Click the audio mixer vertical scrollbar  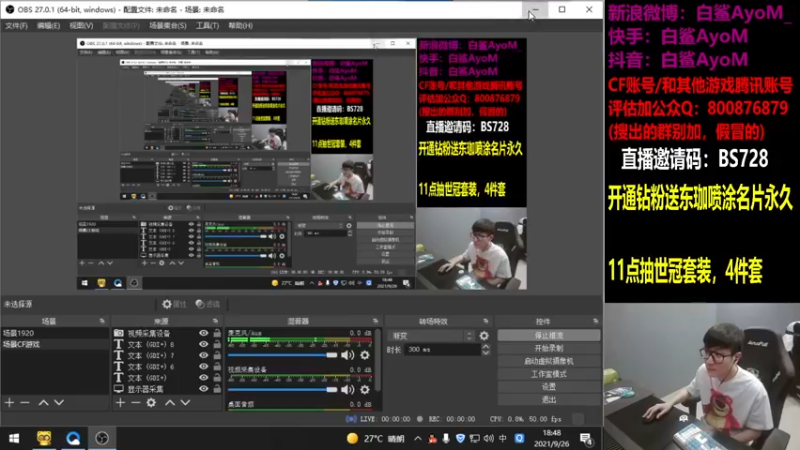[378, 360]
